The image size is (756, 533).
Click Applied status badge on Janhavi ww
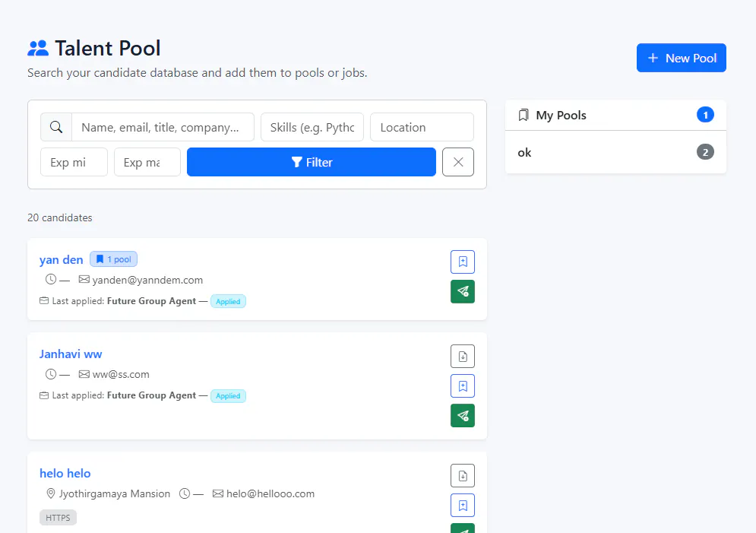click(x=228, y=396)
